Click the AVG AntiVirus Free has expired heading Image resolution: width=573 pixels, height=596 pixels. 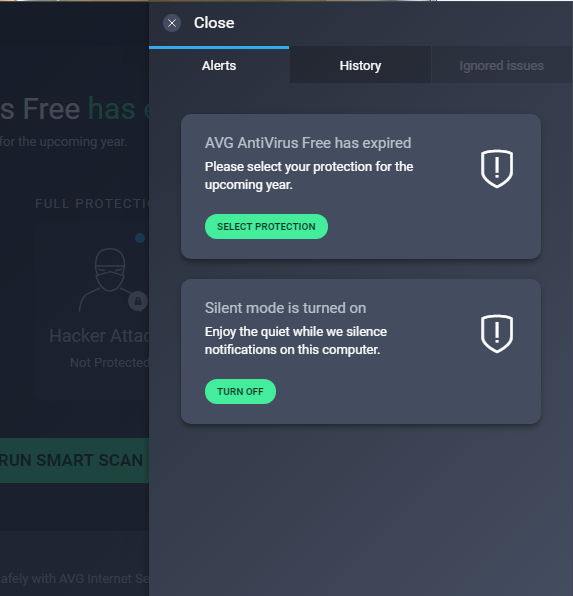[308, 143]
